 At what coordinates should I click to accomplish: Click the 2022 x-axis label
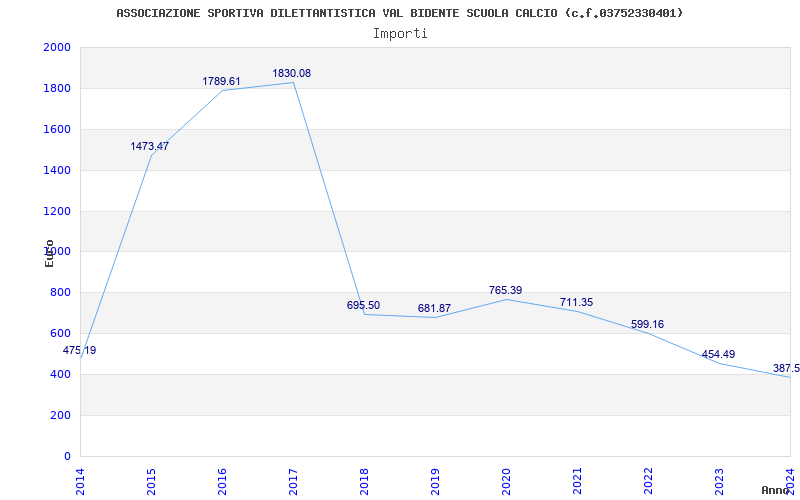[648, 481]
